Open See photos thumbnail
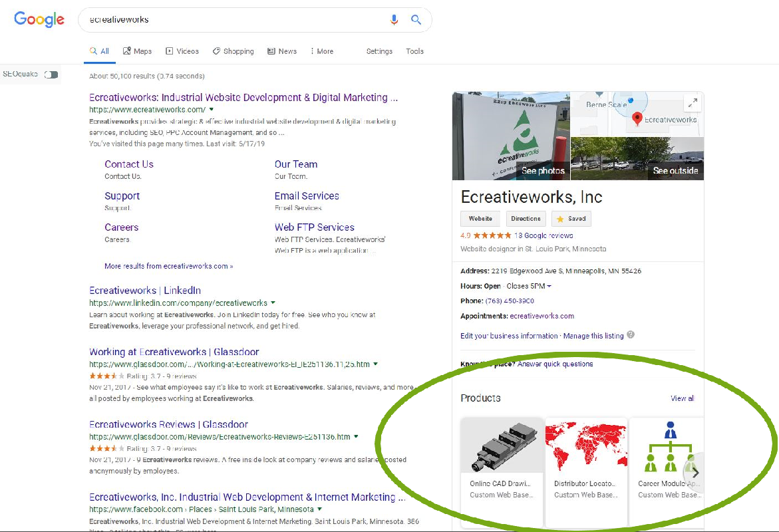 [x=511, y=136]
